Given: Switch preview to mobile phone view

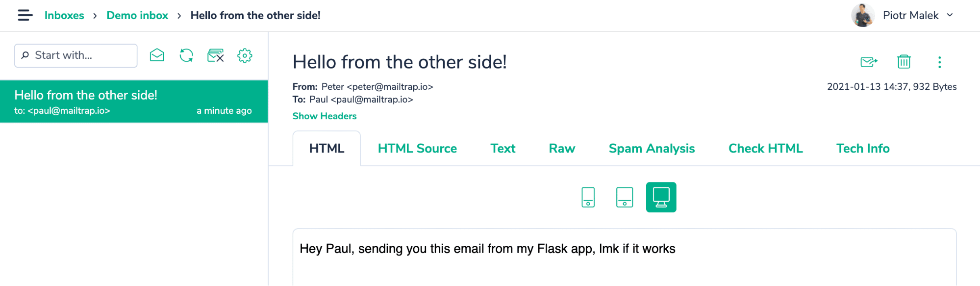Looking at the screenshot, I should 588,197.
